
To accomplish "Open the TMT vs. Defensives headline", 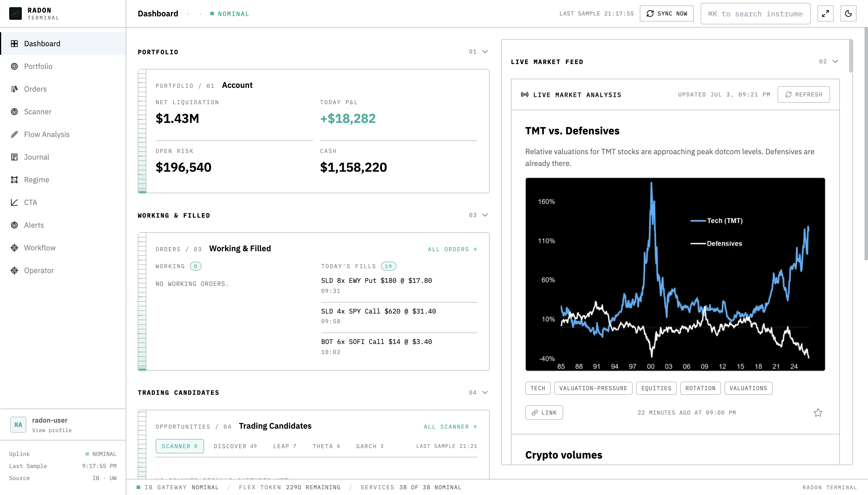I will pyautogui.click(x=572, y=131).
